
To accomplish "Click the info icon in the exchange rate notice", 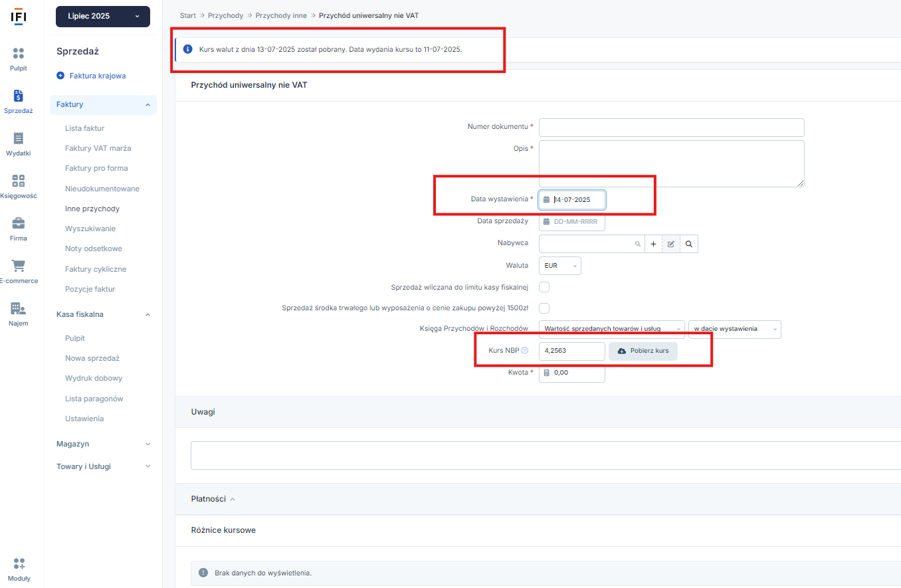I will [x=187, y=49].
